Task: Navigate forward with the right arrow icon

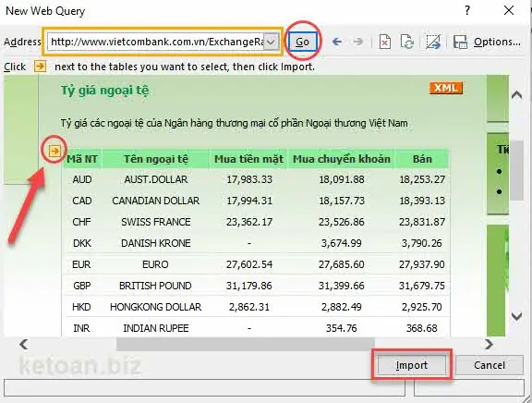Action: point(357,42)
